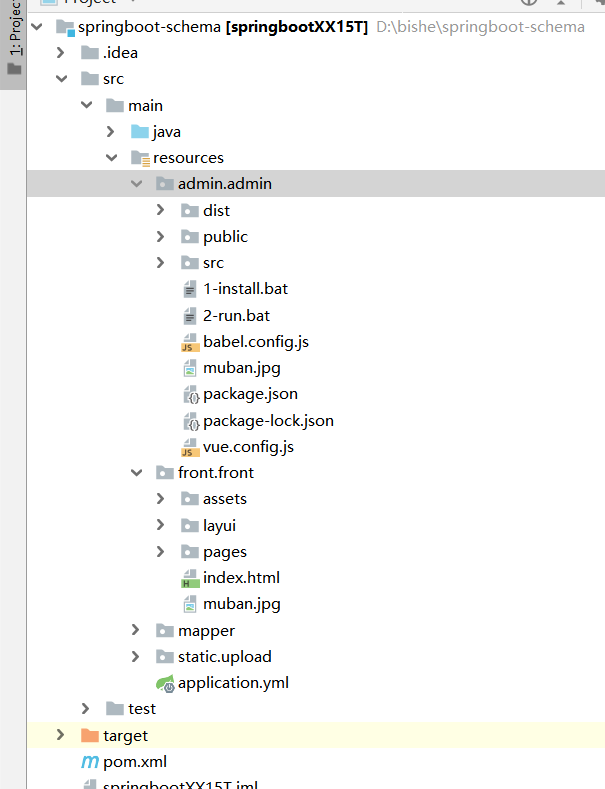Select the static.upload folder
The height and width of the screenshot is (789, 605).
click(x=224, y=657)
